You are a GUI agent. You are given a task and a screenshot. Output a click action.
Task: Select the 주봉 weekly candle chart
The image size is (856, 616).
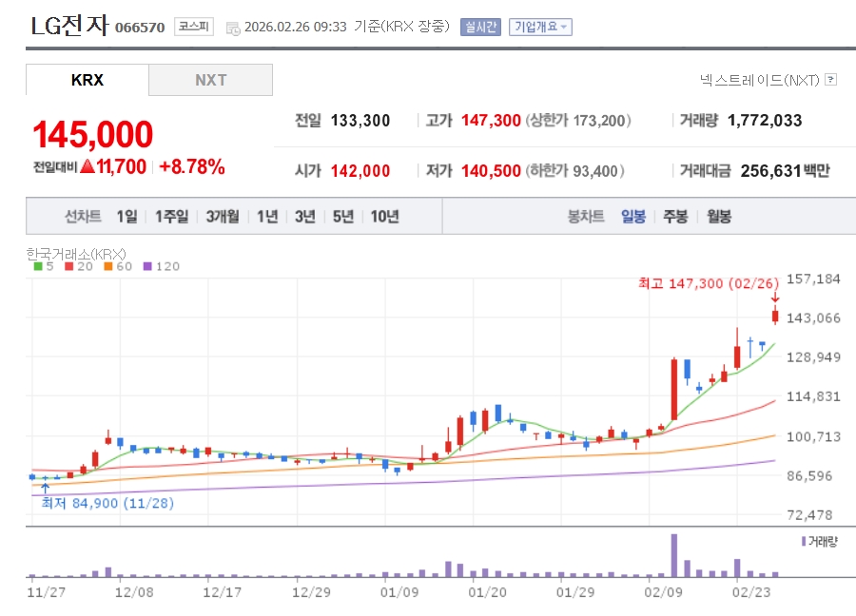(675, 216)
